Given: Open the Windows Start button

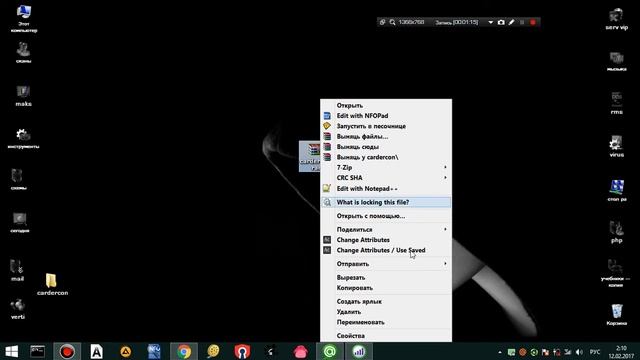Looking at the screenshot, I should click(x=11, y=351).
